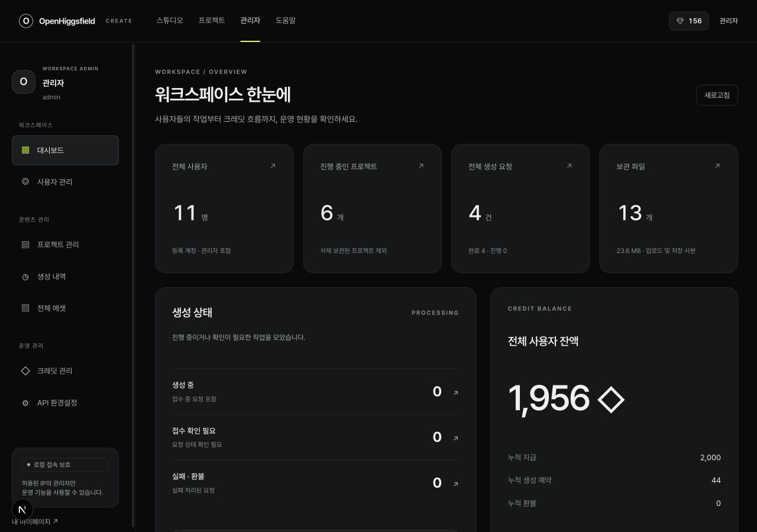Open 전체 에셋 sidebar item
The height and width of the screenshot is (532, 757).
tap(65, 308)
